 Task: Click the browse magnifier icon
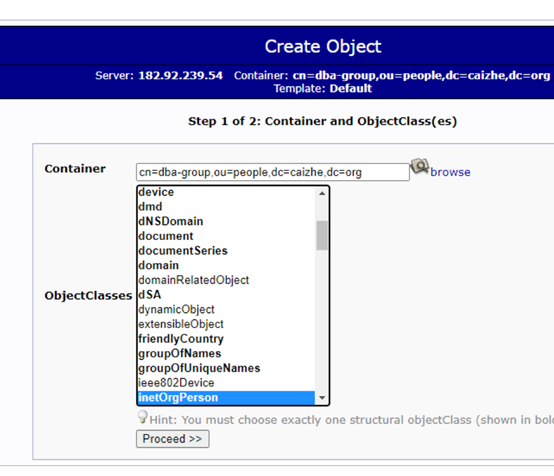419,166
